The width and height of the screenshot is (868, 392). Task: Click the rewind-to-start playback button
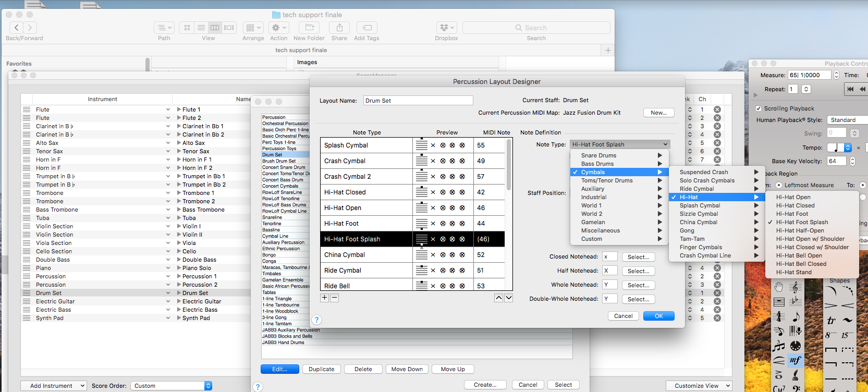850,89
